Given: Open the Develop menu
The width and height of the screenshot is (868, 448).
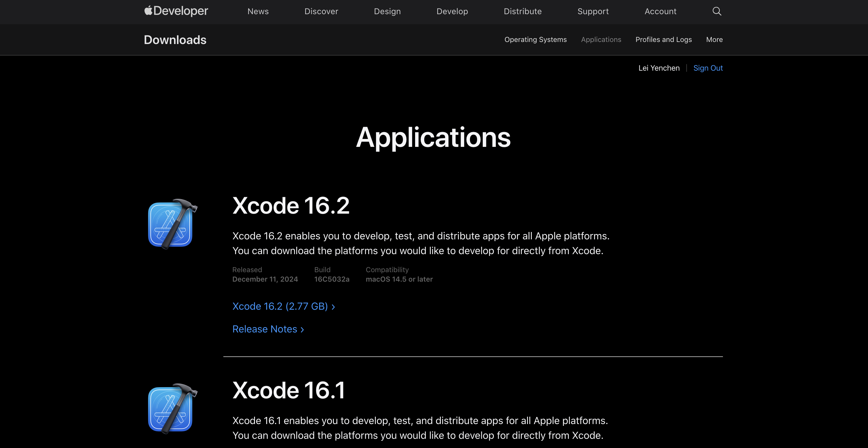Looking at the screenshot, I should click(452, 12).
